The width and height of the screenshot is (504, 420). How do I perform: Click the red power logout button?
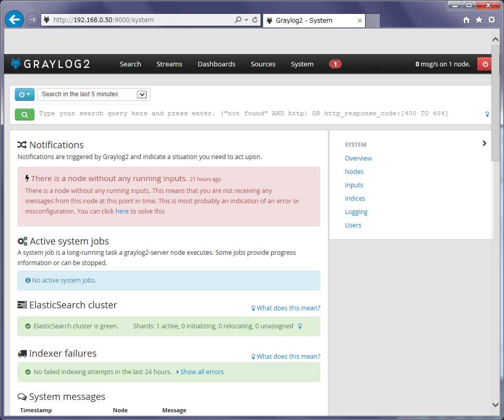485,64
